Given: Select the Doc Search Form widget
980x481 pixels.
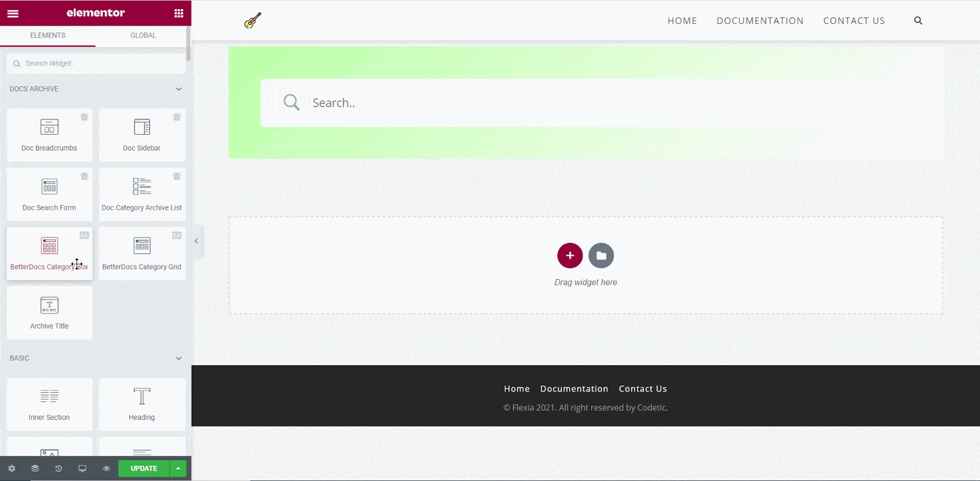Looking at the screenshot, I should (x=50, y=195).
